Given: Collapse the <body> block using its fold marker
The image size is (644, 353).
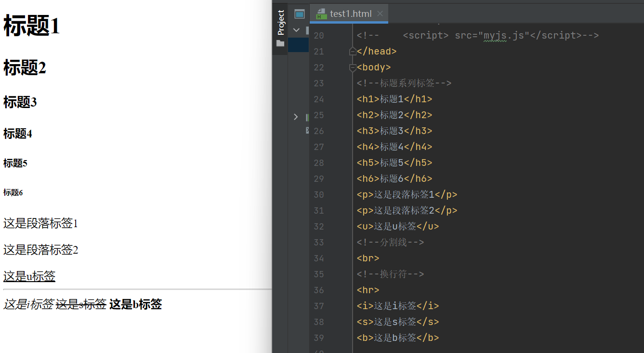Looking at the screenshot, I should (353, 68).
